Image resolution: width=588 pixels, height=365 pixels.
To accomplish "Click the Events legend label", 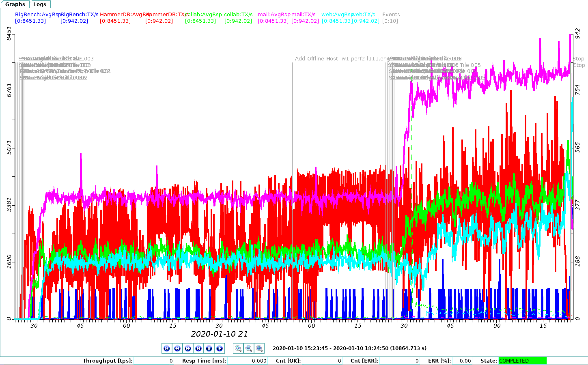I will click(391, 14).
